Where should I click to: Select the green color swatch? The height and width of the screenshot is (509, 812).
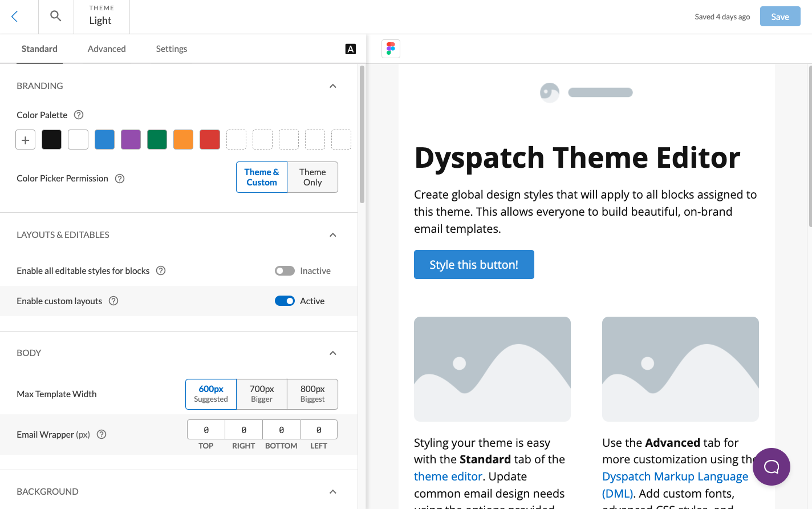coord(157,140)
